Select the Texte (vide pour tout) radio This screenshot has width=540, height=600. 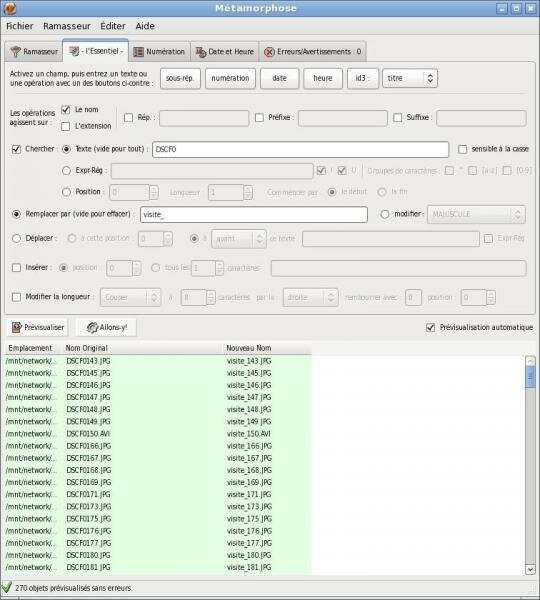(x=66, y=149)
